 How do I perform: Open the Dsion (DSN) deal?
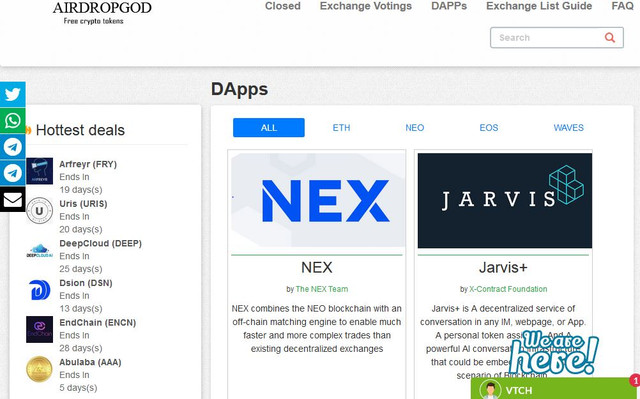[86, 283]
